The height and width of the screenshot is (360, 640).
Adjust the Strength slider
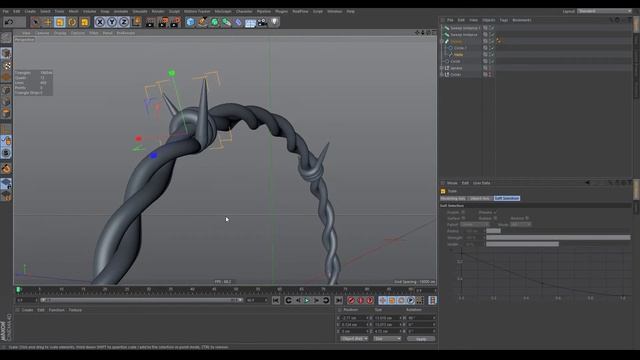(558, 238)
